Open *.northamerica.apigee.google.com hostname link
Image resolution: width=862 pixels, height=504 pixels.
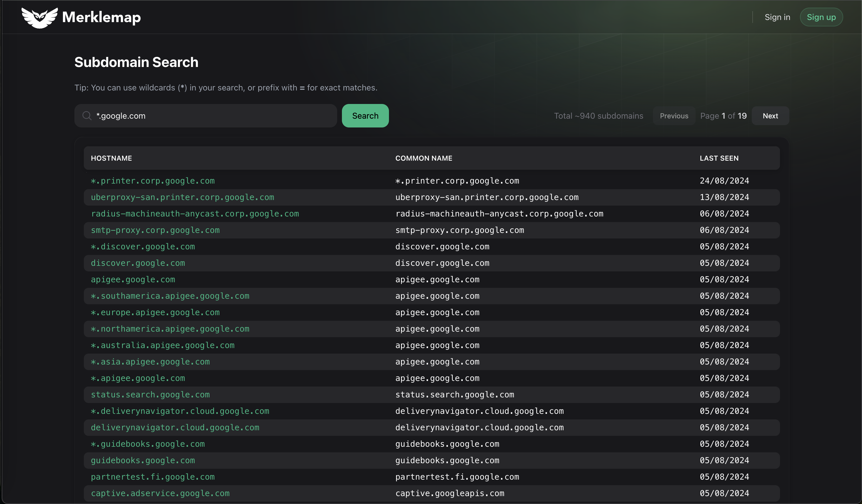pos(170,329)
